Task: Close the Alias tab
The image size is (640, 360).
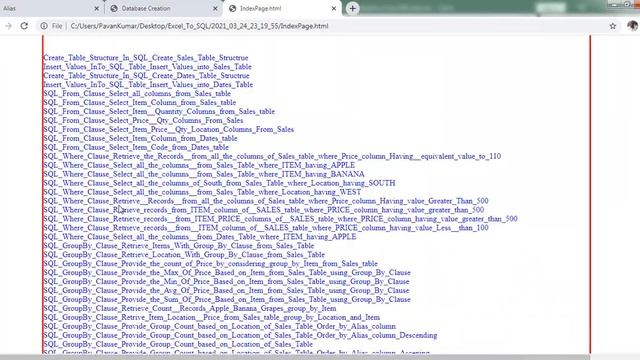Action: point(96,8)
